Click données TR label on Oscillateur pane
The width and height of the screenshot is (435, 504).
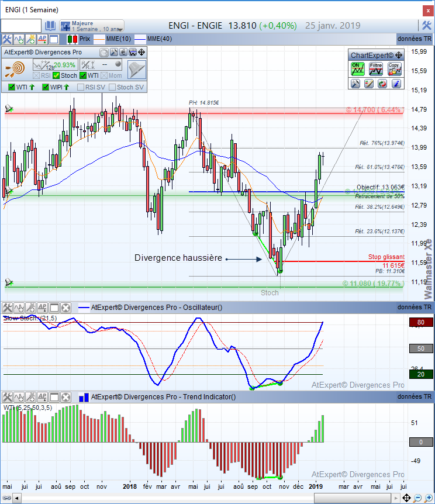click(x=415, y=308)
